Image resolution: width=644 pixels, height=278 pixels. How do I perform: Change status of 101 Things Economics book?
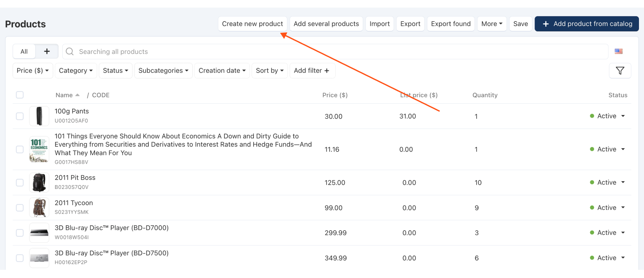(x=607, y=149)
